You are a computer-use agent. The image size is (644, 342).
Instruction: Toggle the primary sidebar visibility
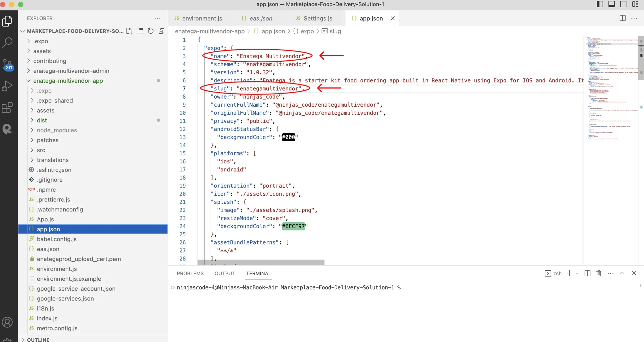[600, 4]
